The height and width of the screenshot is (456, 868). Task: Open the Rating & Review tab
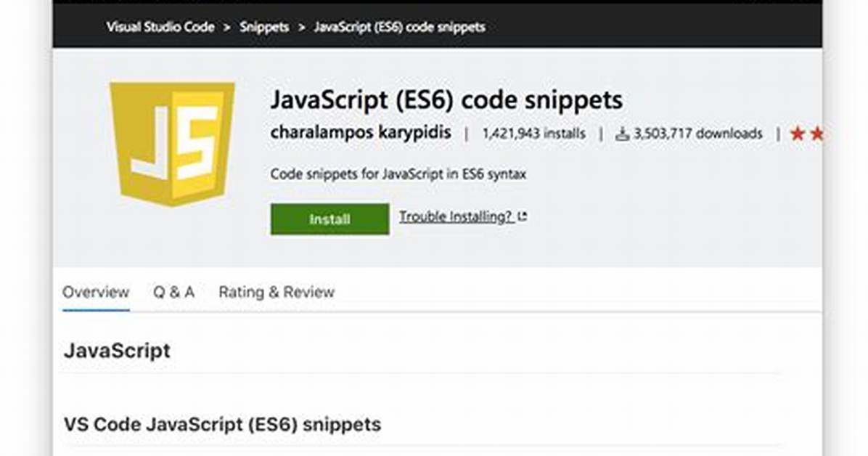pyautogui.click(x=277, y=292)
